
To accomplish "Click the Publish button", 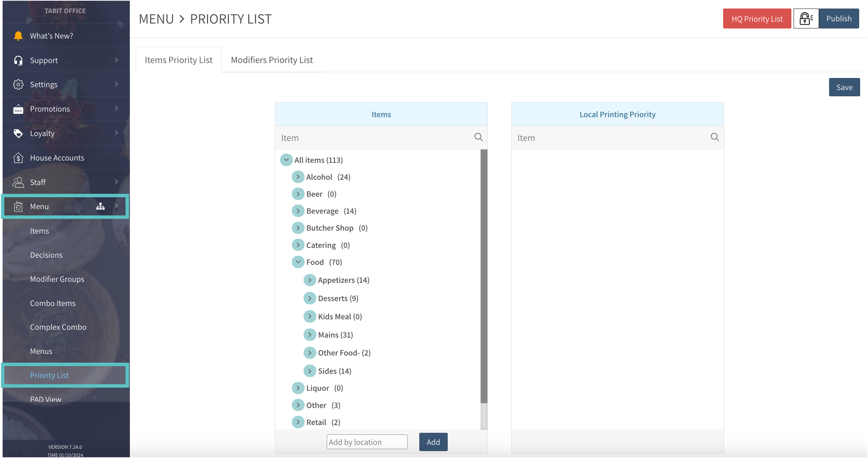I will pos(839,18).
